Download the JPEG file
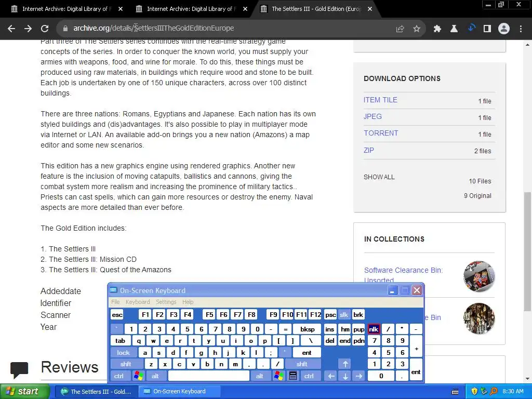This screenshot has height=399, width=532. [373, 116]
